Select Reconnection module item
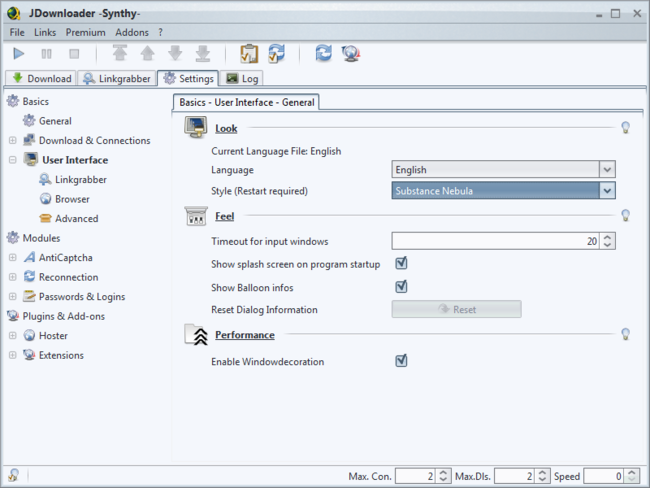Viewport: 650px width, 488px height. tap(61, 277)
